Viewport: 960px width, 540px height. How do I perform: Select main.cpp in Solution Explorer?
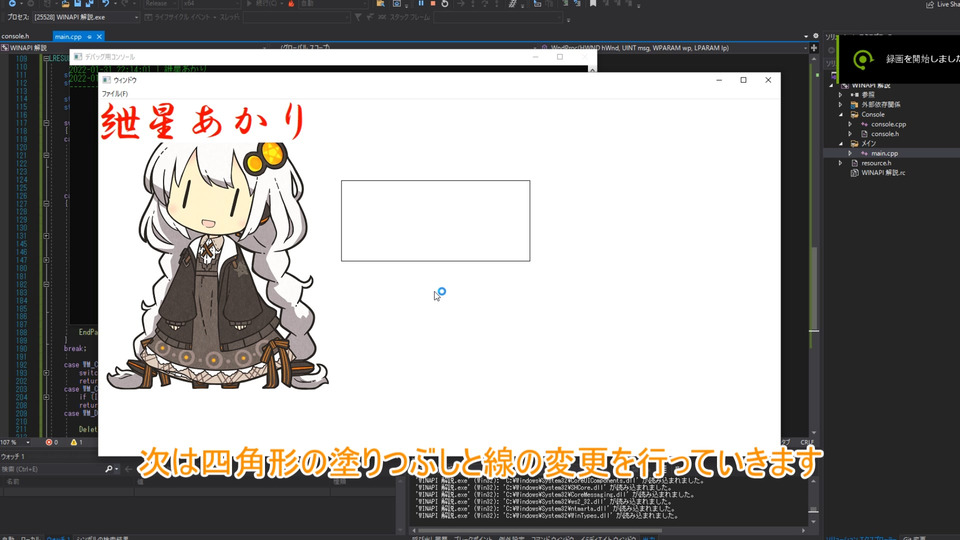[x=884, y=154]
